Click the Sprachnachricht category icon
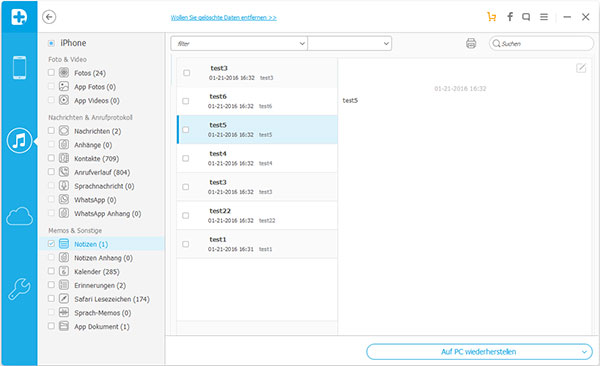The height and width of the screenshot is (366, 600). coord(64,186)
